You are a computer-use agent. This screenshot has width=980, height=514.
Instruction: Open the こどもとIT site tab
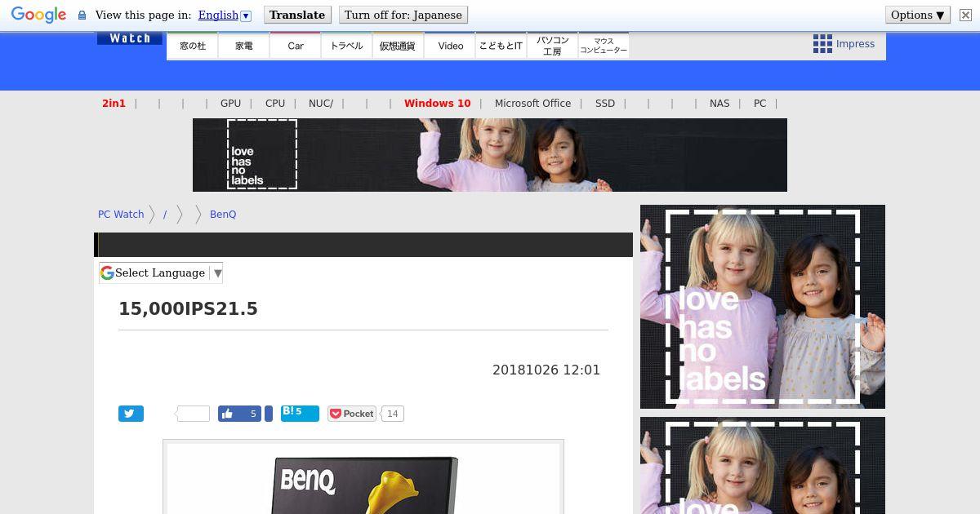[501, 46]
